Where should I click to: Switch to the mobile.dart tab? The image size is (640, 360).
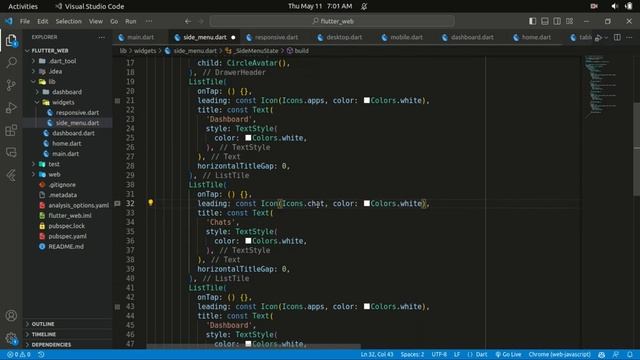point(406,37)
